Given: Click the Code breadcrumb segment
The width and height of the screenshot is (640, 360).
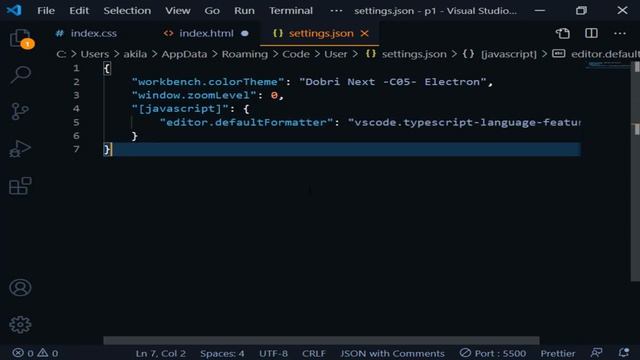Looking at the screenshot, I should coord(296,54).
